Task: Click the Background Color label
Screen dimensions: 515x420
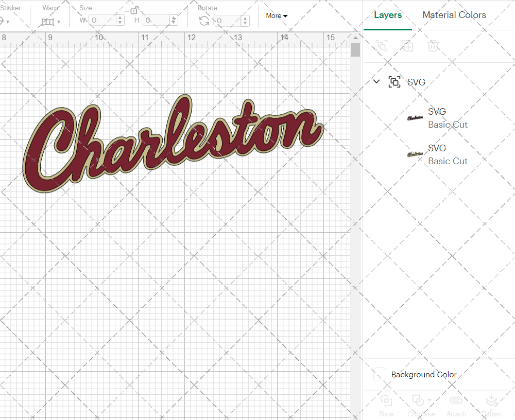Action: (424, 374)
